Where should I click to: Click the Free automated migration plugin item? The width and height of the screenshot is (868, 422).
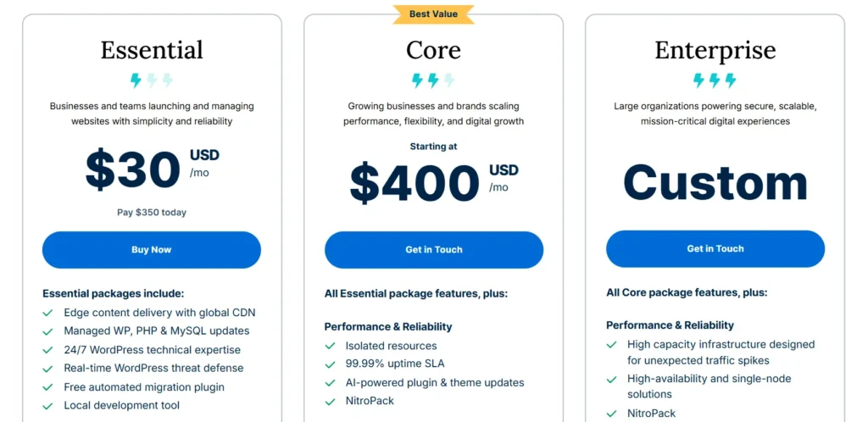(144, 387)
